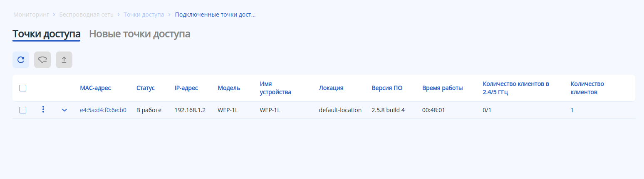
Task: Tick the select-all checkbox in header
Action: click(x=23, y=88)
